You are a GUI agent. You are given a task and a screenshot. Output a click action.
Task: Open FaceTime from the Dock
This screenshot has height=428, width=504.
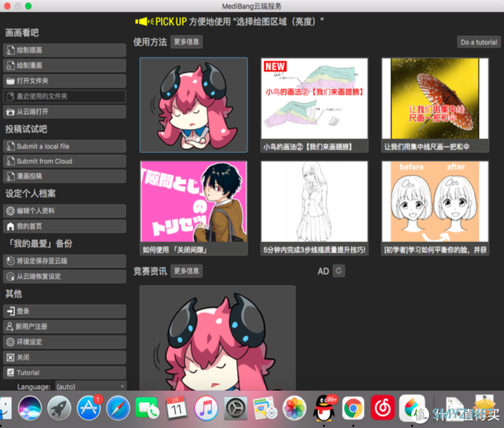click(x=147, y=409)
